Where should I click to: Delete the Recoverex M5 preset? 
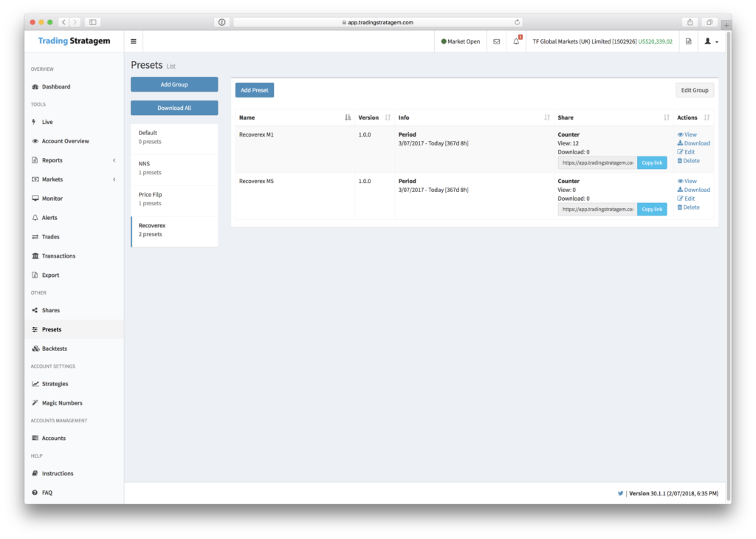coord(688,207)
